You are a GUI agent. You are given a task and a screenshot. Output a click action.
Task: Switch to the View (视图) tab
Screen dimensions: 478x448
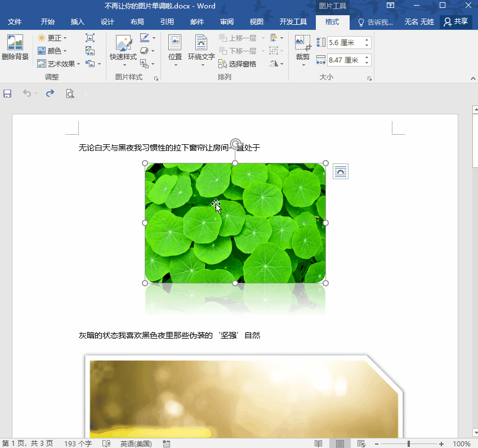[256, 21]
